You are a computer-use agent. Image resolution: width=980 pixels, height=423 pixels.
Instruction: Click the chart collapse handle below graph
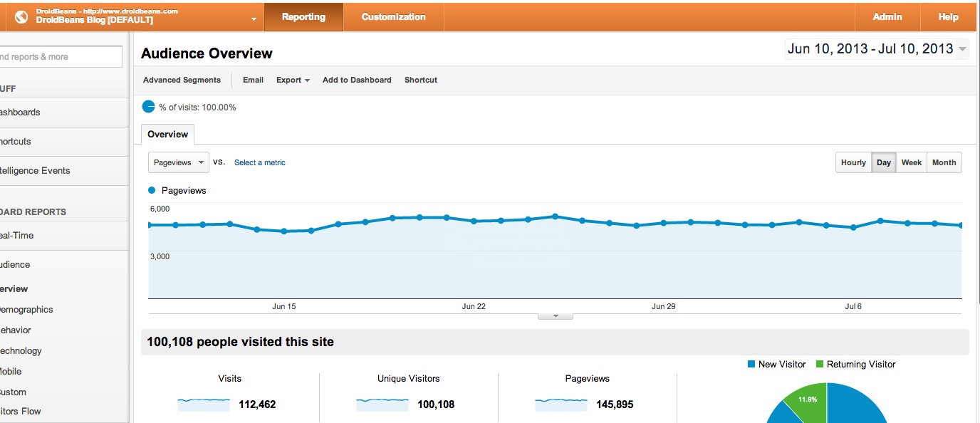click(x=555, y=315)
